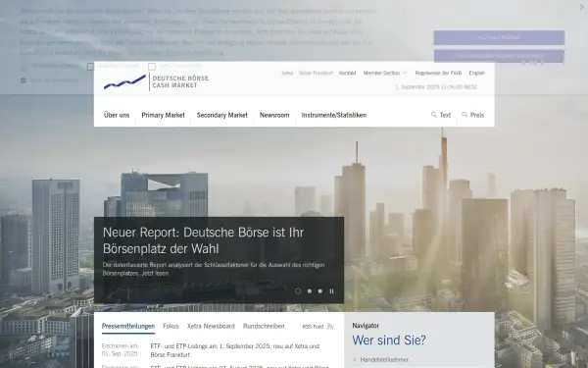The height and width of the screenshot is (368, 588).
Task: Tick the middle cookie category checkbox
Action: pos(90,67)
